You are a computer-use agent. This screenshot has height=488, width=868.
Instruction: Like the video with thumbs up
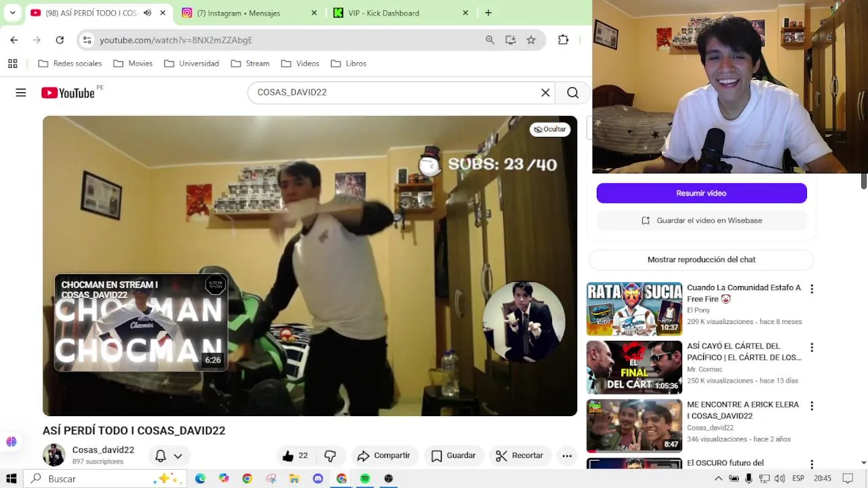pyautogui.click(x=296, y=455)
